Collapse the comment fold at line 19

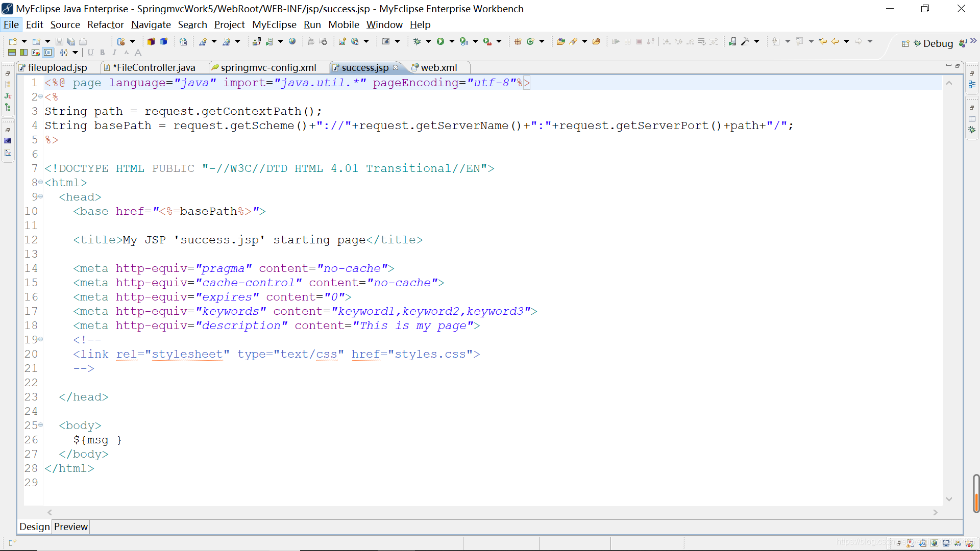click(41, 339)
